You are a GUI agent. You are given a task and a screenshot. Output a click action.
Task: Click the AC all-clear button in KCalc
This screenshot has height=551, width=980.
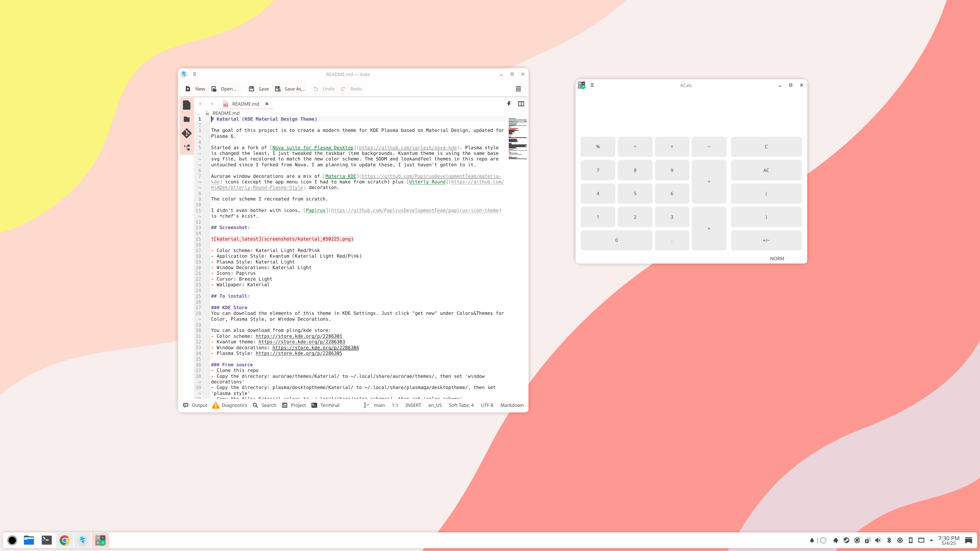(x=766, y=170)
